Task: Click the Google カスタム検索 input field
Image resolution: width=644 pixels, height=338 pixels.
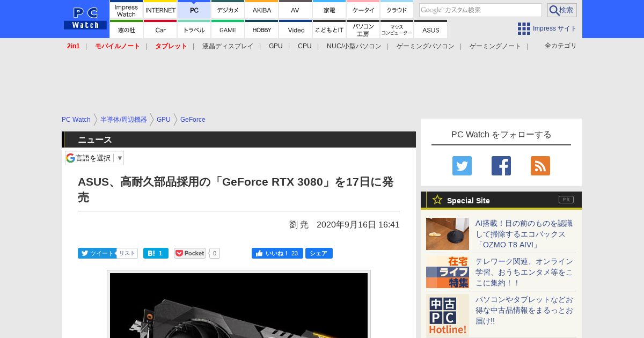Action: point(480,10)
